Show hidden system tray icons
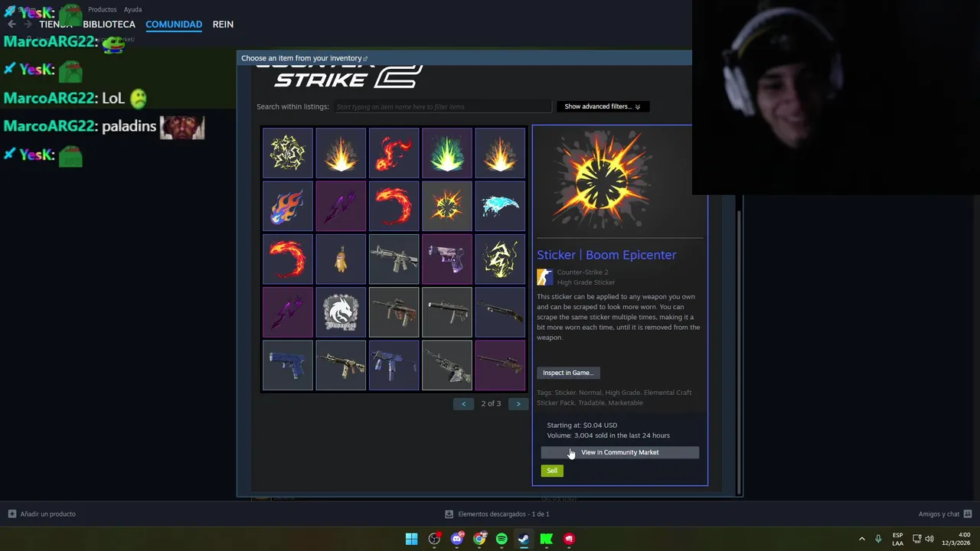This screenshot has width=980, height=551. (x=861, y=539)
